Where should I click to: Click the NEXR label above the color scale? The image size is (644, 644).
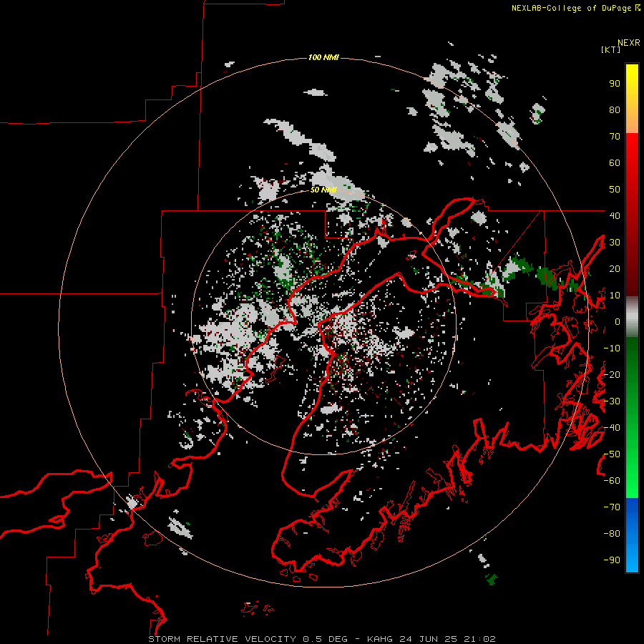(628, 42)
